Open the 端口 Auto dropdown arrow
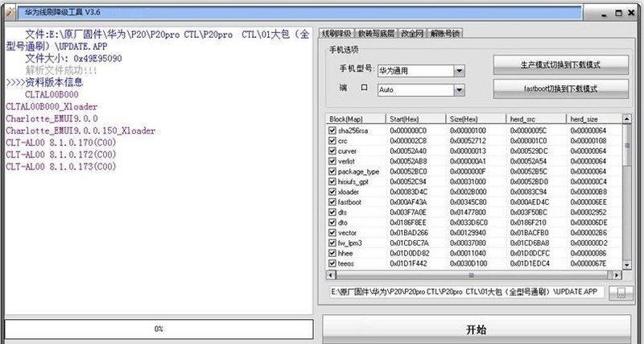This screenshot has width=644, height=344. pyautogui.click(x=459, y=89)
